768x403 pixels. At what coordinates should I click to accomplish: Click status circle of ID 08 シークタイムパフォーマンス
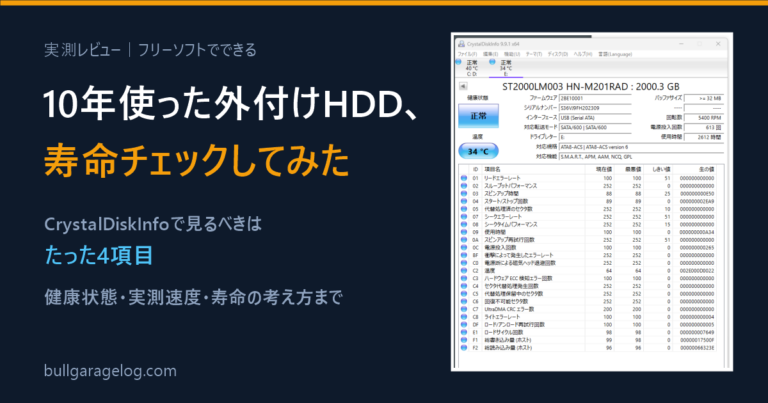point(464,224)
